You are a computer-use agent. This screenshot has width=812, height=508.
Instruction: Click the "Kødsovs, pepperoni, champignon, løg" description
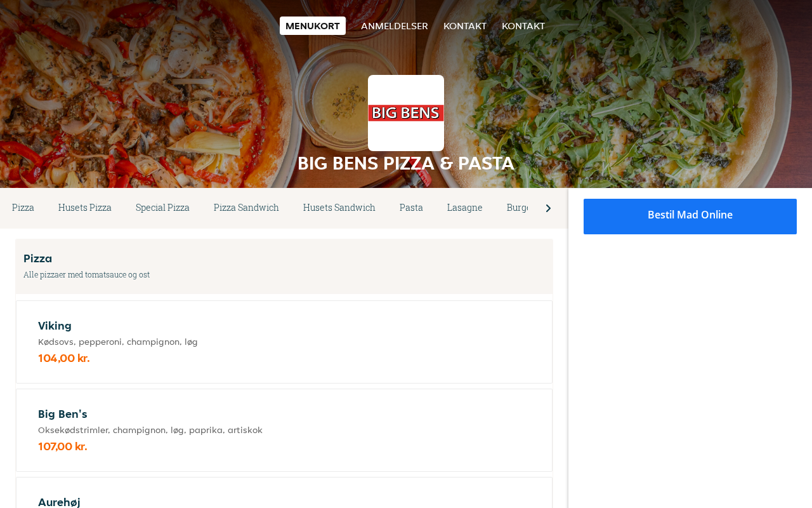pos(118,342)
